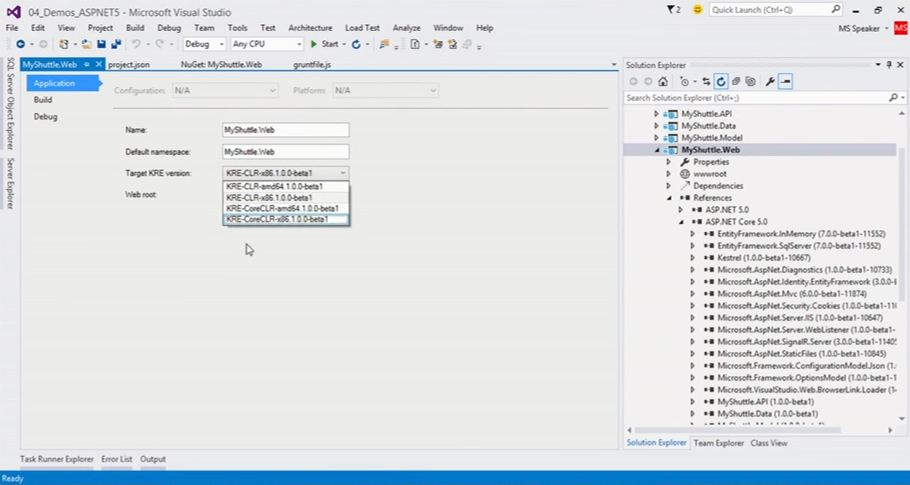
Task: Collapse the MyShuttle.Web project node
Action: (657, 150)
